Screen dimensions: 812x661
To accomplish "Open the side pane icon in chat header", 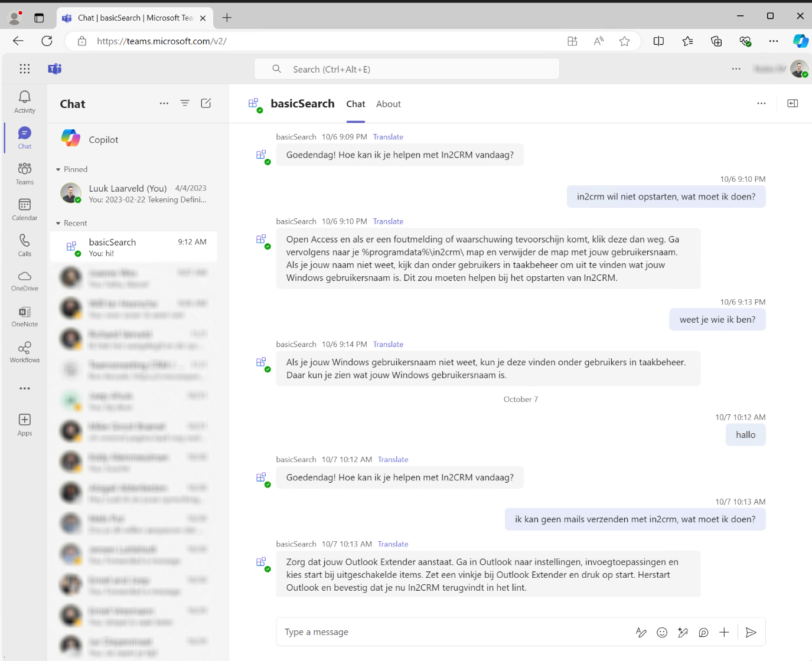I will pos(793,103).
